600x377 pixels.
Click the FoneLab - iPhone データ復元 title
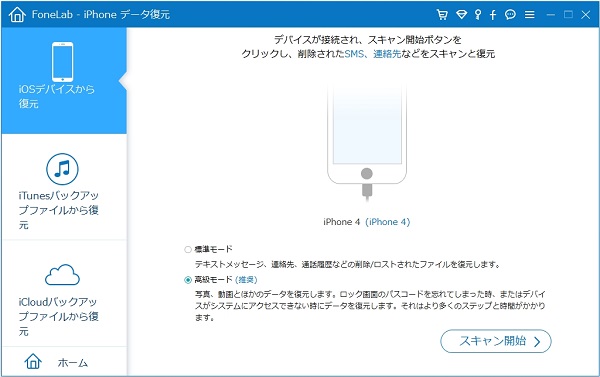tap(101, 15)
